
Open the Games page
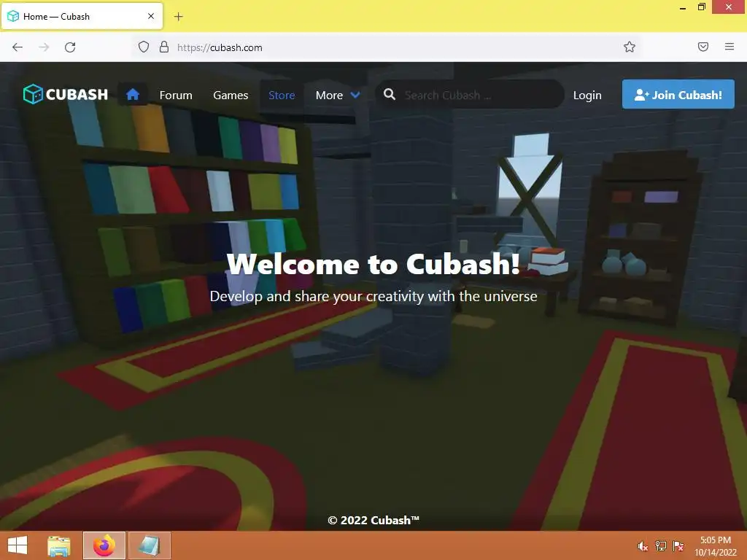(x=231, y=96)
